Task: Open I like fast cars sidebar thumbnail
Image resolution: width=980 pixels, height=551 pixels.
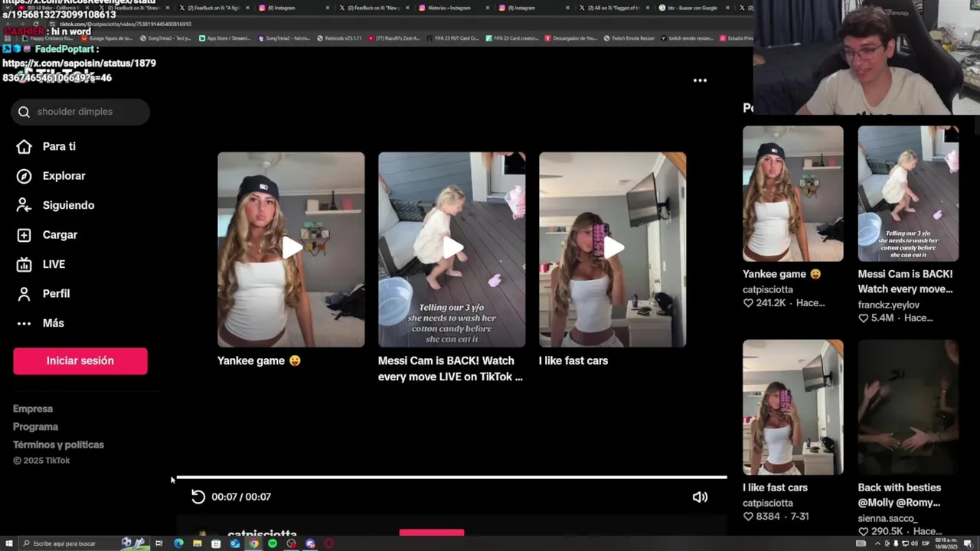Action: click(793, 407)
